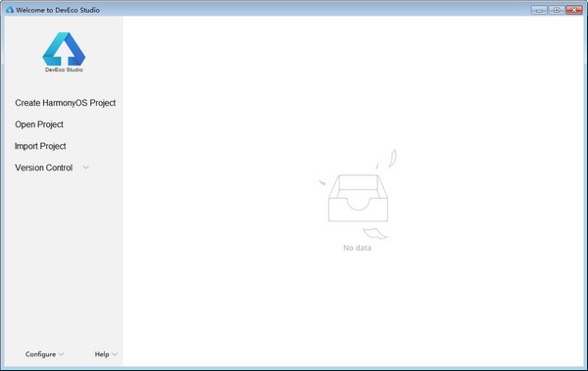This screenshot has height=371, width=588.
Task: Click the DevEco Studio caption under logo
Action: 64,70
